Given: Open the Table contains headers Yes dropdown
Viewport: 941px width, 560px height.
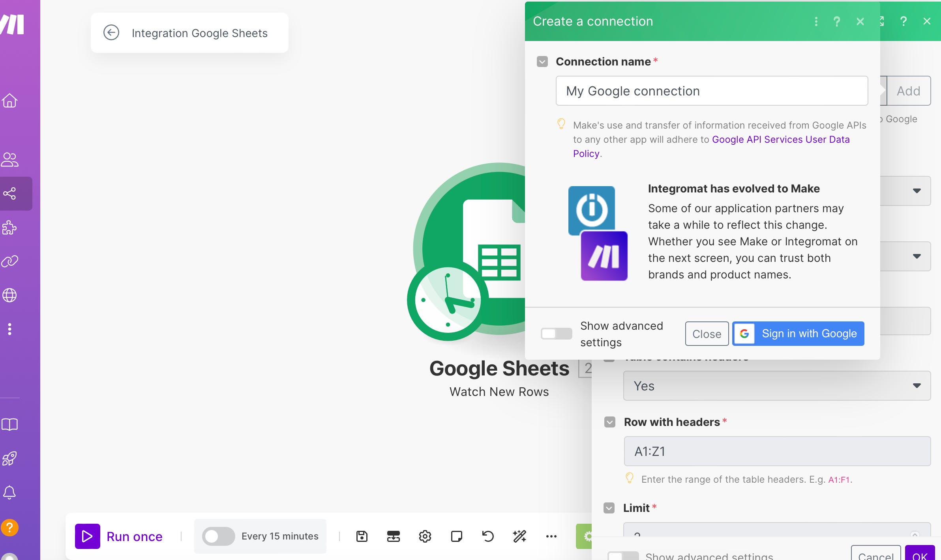Looking at the screenshot, I should click(x=916, y=386).
